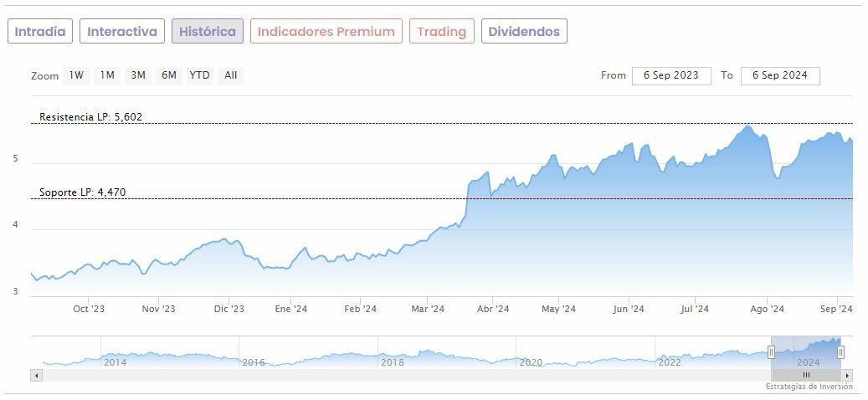The image size is (868, 400).
Task: Click the scrollbar left arrow
Action: (36, 375)
